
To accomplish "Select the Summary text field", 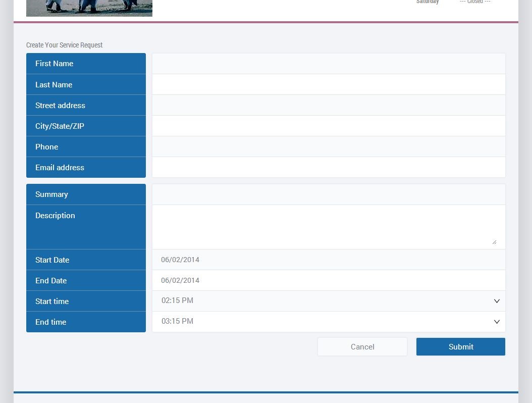I will tap(329, 194).
